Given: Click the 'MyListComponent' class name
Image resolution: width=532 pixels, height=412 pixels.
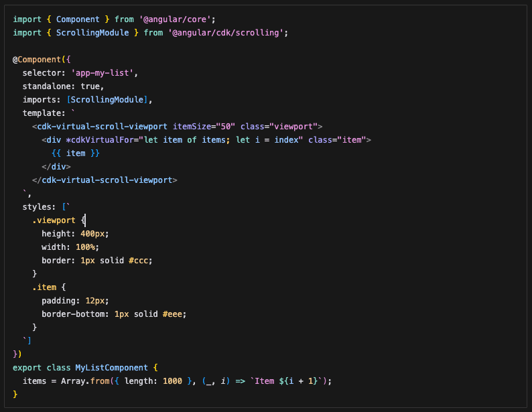Looking at the screenshot, I should pyautogui.click(x=112, y=368).
